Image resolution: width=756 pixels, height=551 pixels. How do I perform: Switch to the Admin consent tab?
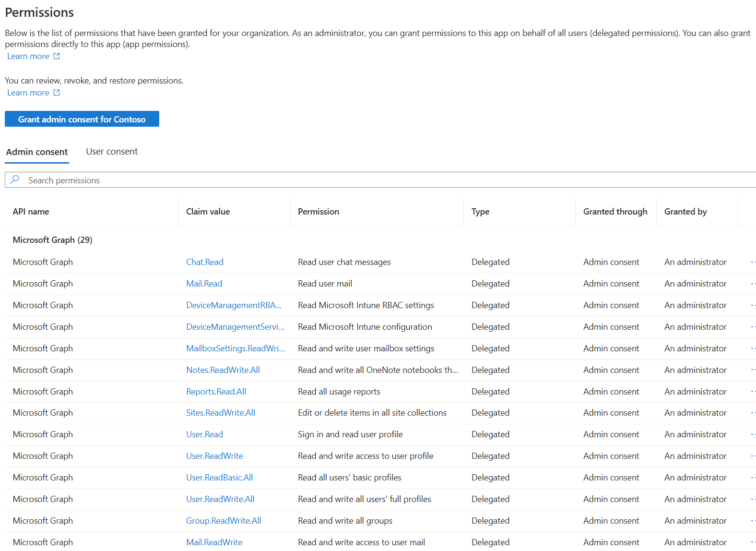click(x=37, y=152)
